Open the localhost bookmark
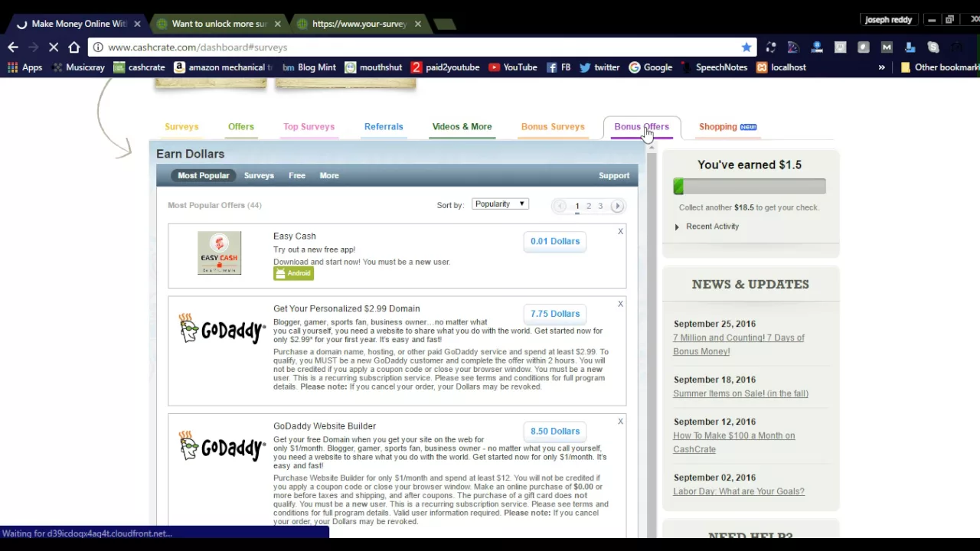The image size is (980, 551). point(782,67)
